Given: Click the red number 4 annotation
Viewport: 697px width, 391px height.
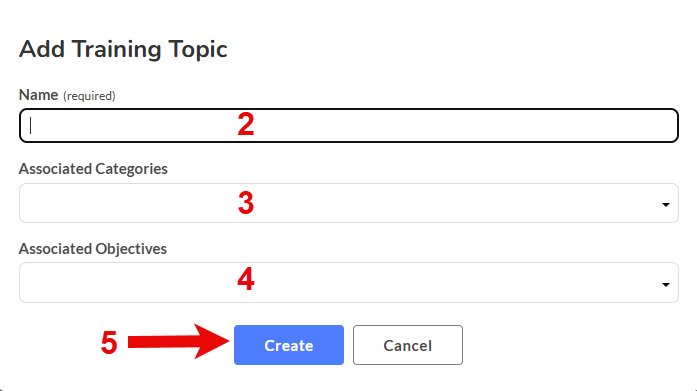Looking at the screenshot, I should pyautogui.click(x=246, y=279).
